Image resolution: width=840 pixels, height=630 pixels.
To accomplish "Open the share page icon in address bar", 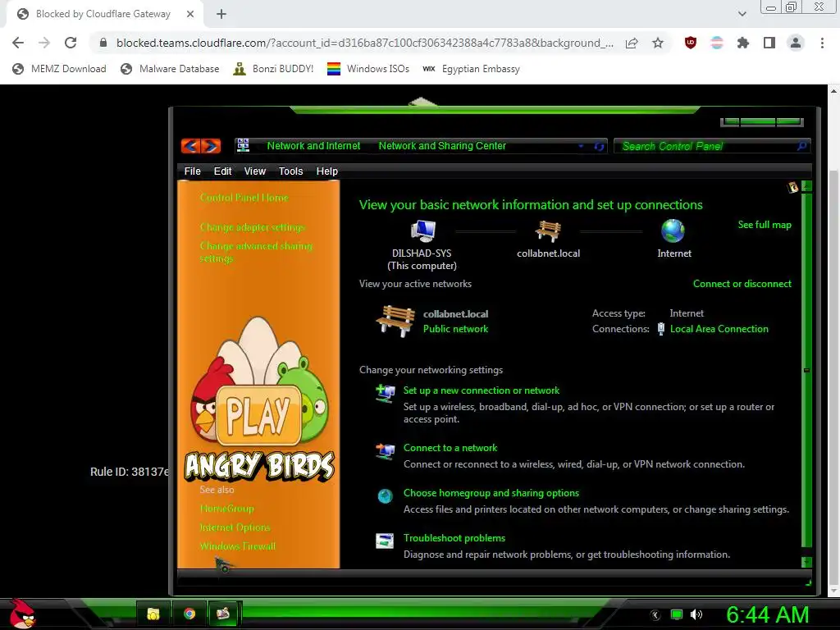I will 632,43.
